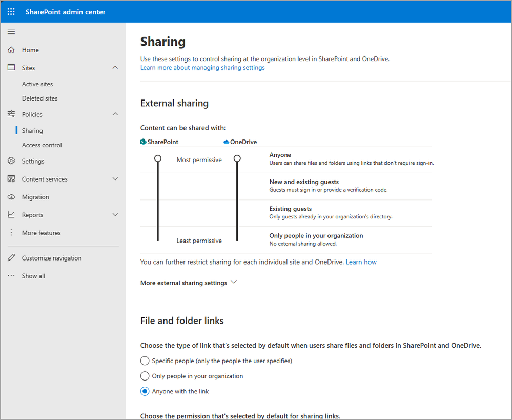Image resolution: width=512 pixels, height=420 pixels.
Task: Collapse the Sites section chevron
Action: pyautogui.click(x=115, y=67)
